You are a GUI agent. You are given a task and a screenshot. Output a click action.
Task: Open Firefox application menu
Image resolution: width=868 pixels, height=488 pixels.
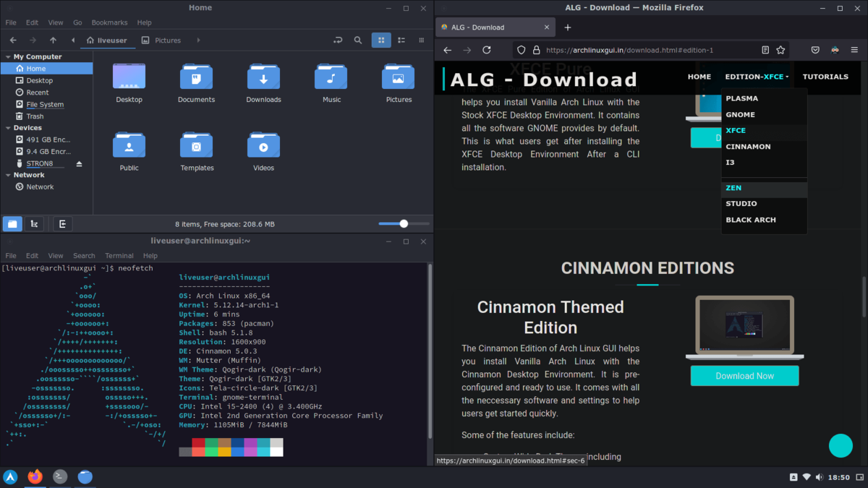pos(855,50)
